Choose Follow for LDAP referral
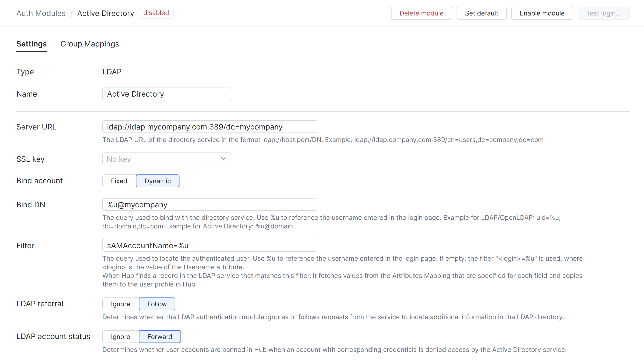Viewport: 644px width, 362px height. (x=157, y=304)
